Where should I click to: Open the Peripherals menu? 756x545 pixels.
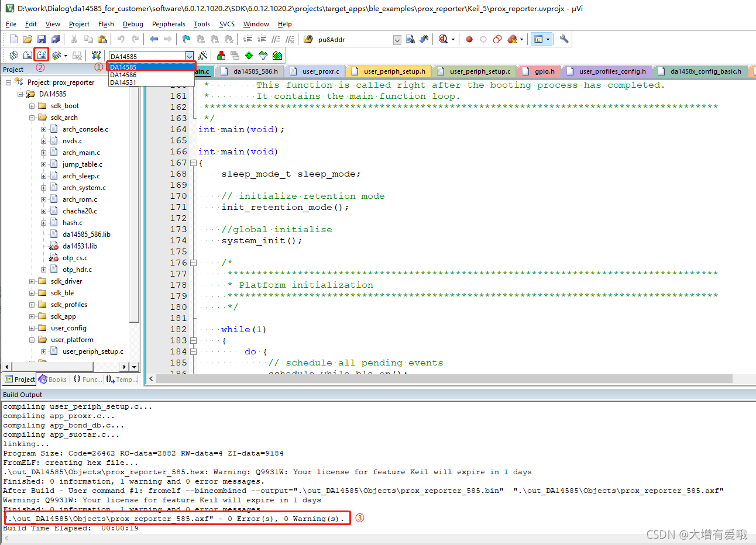coord(169,24)
